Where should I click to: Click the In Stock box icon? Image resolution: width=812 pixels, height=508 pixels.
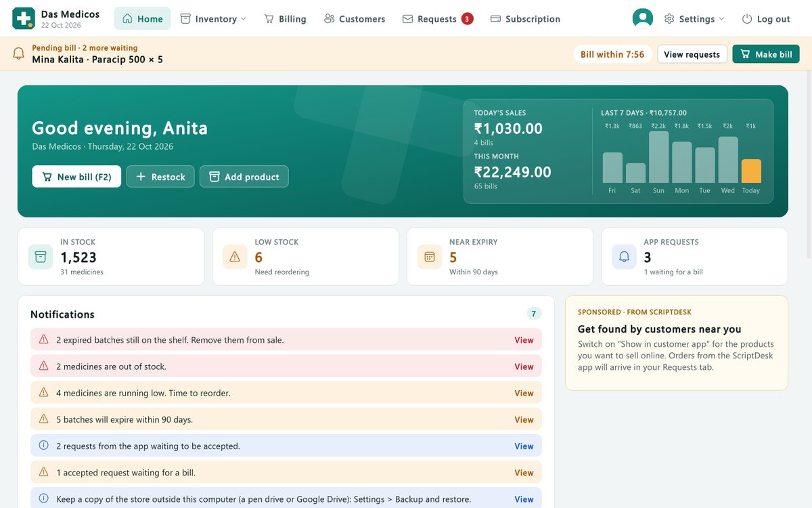[x=41, y=257]
